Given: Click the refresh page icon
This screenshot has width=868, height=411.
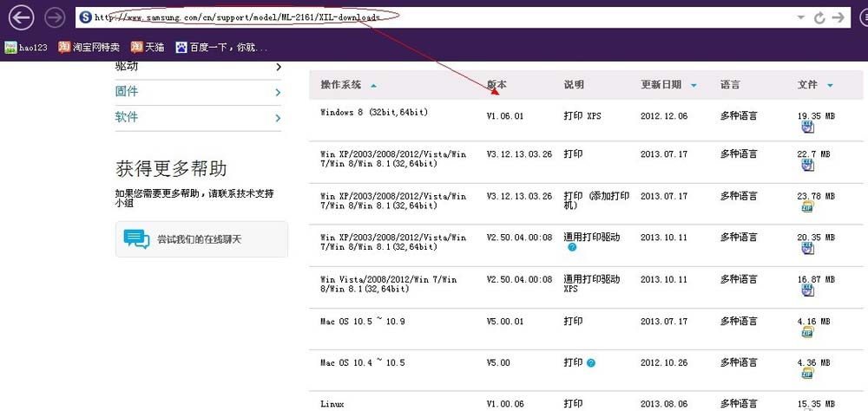Looking at the screenshot, I should (x=819, y=17).
